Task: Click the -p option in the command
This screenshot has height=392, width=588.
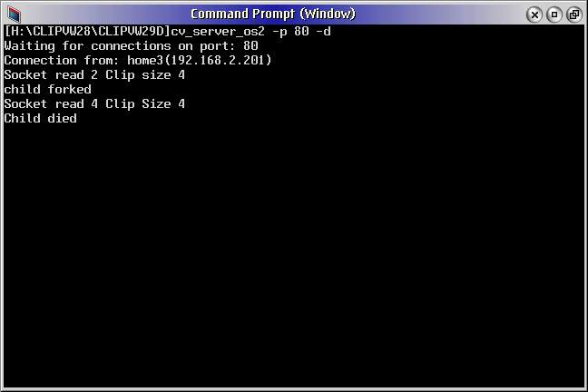Action: [x=279, y=32]
